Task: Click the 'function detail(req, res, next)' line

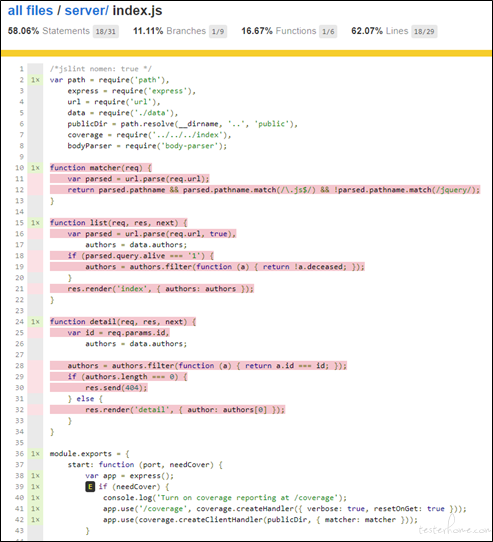Action: 123,321
